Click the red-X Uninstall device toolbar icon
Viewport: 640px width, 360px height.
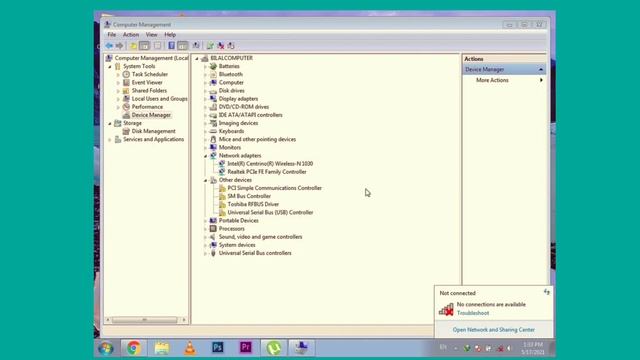(220, 46)
